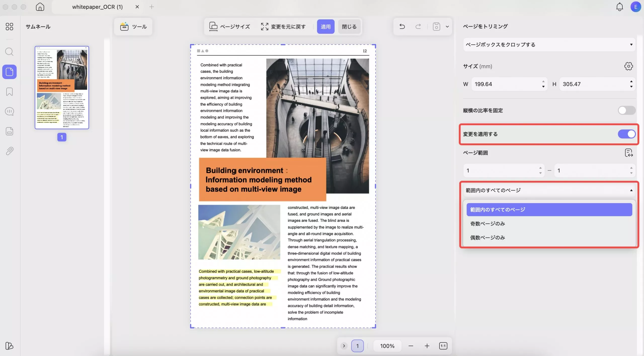644x356 pixels.
Task: Toggle the 変更を適用する switch
Action: pyautogui.click(x=626, y=134)
